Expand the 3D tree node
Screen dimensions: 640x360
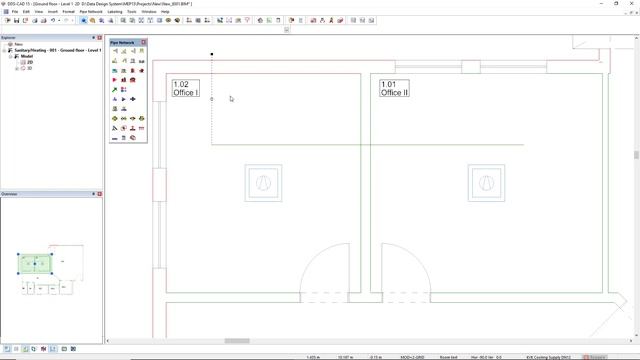tap(17, 68)
